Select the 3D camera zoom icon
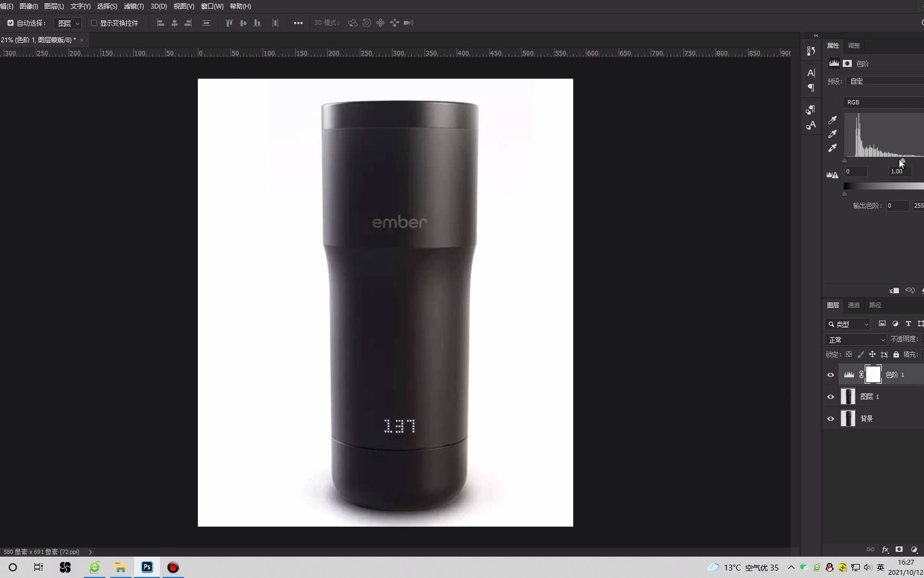The image size is (924, 578). tap(409, 23)
